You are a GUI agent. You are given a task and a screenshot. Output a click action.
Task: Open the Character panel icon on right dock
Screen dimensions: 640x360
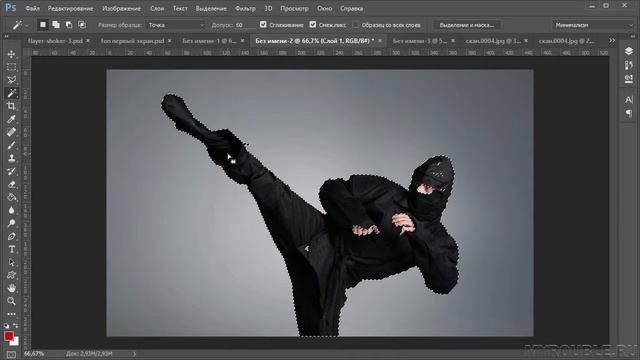coord(629,100)
